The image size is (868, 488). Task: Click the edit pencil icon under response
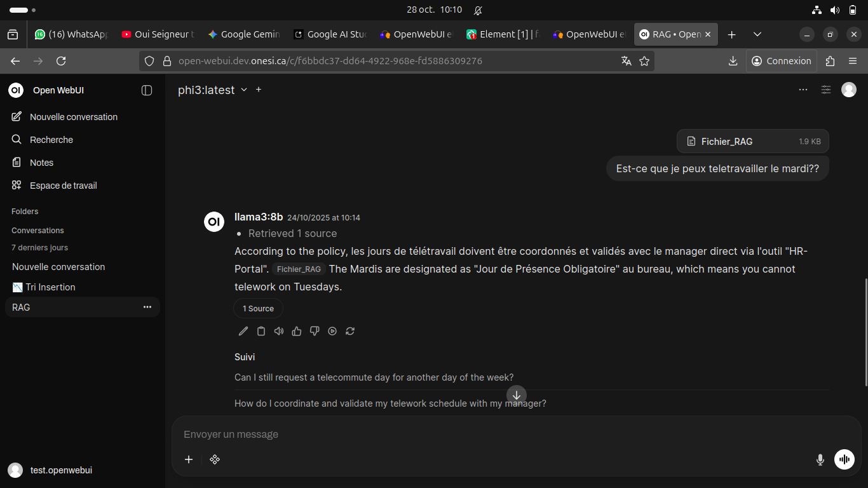tap(243, 331)
